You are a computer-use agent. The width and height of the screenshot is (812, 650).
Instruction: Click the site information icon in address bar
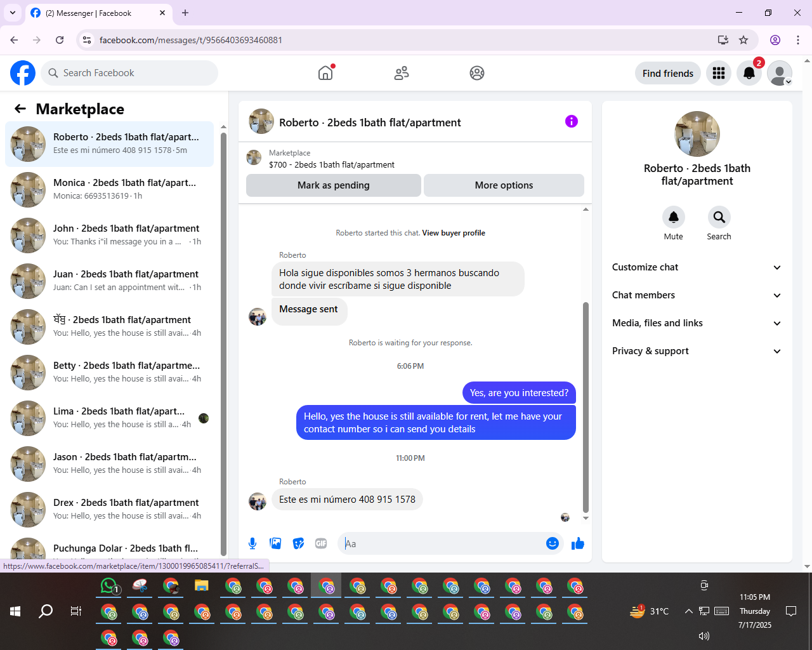87,40
